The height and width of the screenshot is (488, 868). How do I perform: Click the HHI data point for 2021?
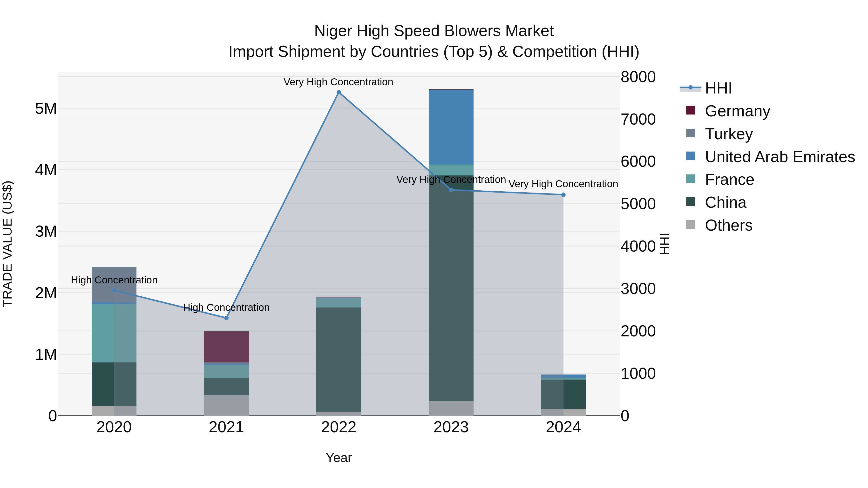226,318
